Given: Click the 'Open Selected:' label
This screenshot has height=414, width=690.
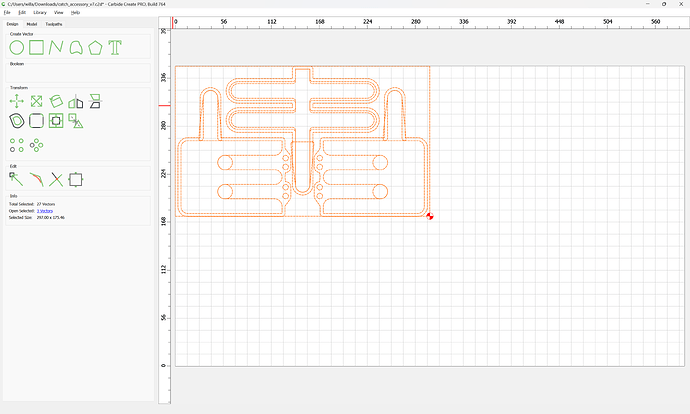Looking at the screenshot, I should click(x=22, y=211).
